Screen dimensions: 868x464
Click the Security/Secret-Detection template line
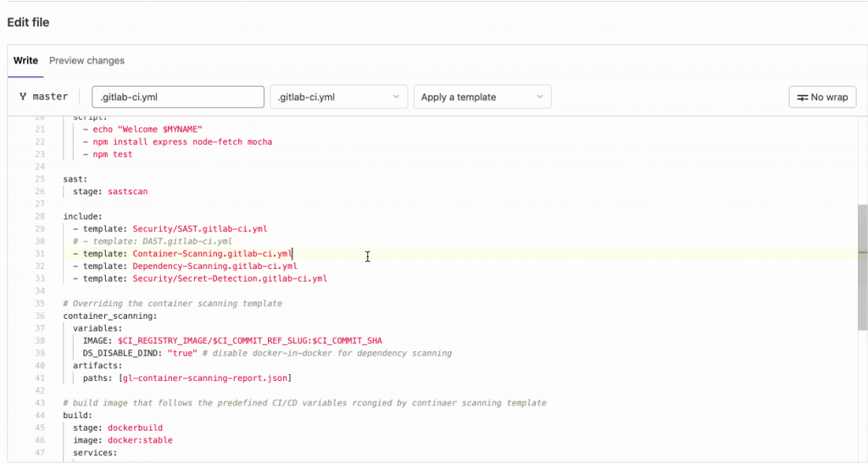tap(229, 278)
